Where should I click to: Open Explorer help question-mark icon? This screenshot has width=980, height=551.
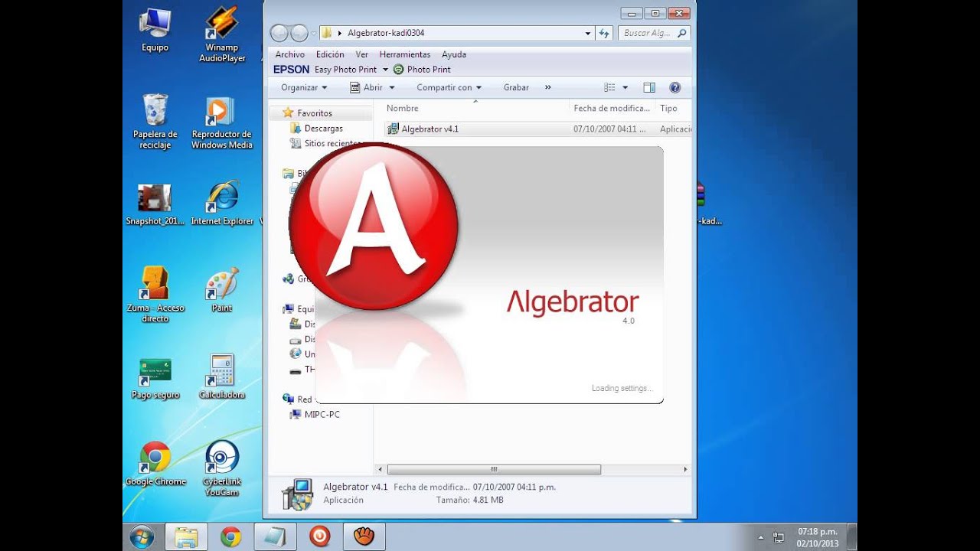[675, 87]
